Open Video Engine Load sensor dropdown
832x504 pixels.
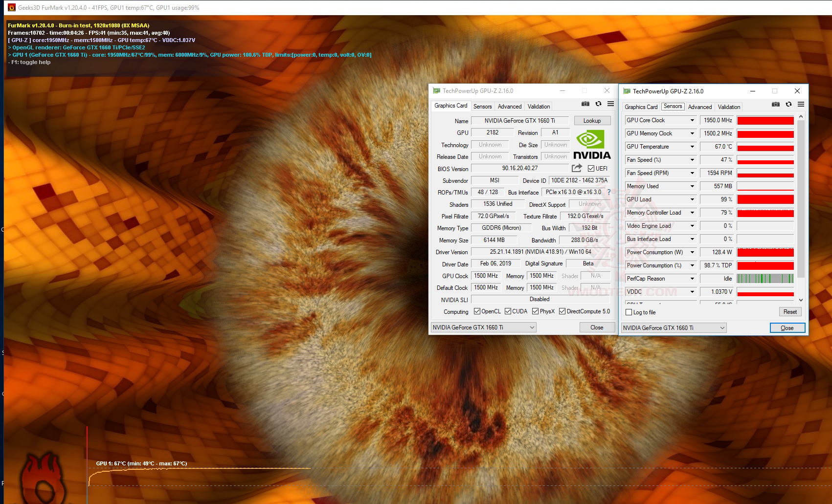click(692, 226)
